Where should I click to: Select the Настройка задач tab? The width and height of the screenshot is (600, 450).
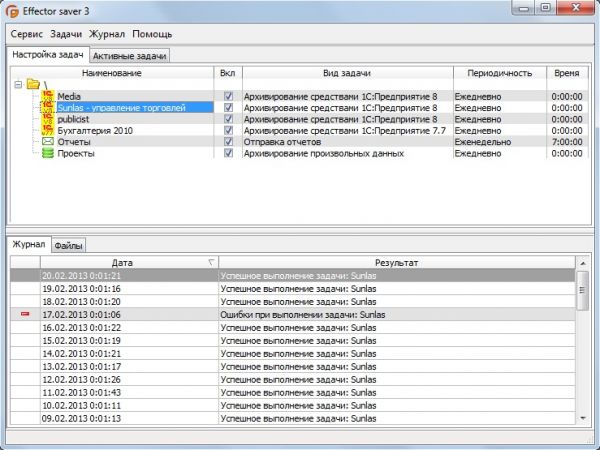point(48,55)
